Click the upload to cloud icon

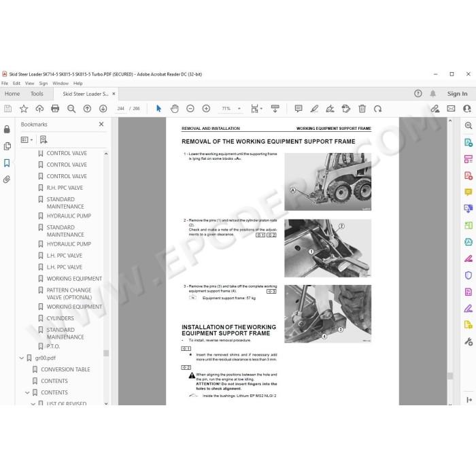coord(39,109)
